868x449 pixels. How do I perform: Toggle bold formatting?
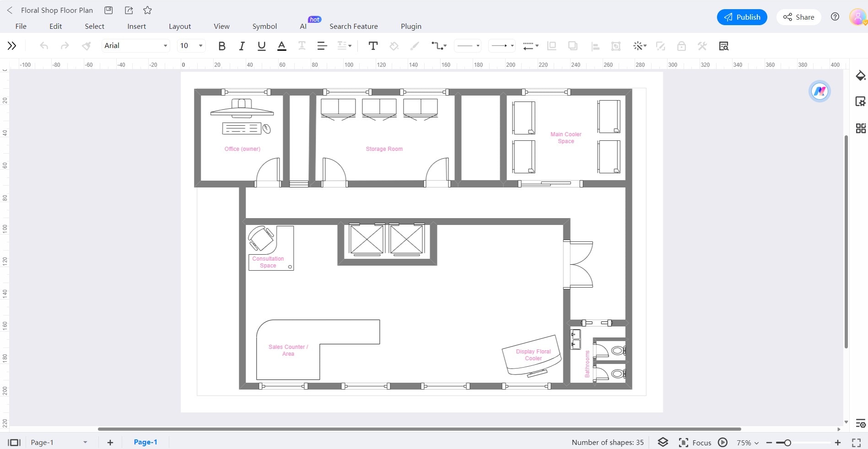(x=222, y=46)
